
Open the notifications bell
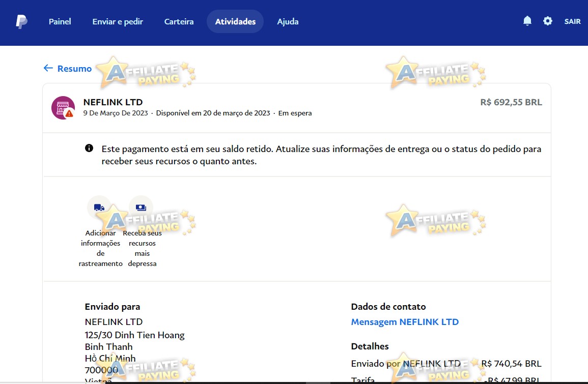click(527, 21)
